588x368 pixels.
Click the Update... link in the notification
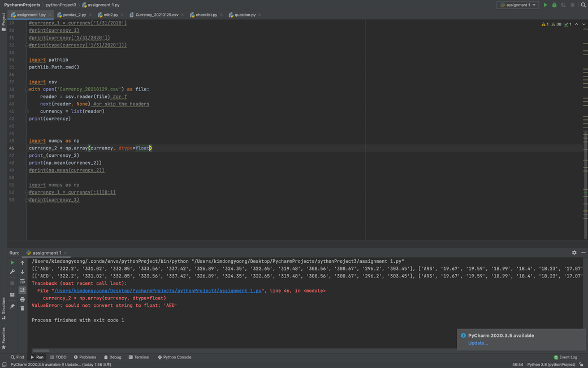coord(478,343)
